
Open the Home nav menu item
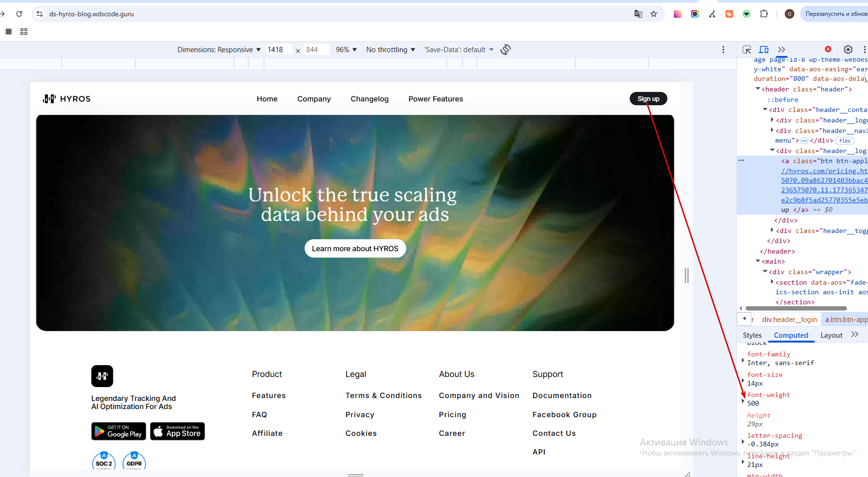[x=267, y=99]
